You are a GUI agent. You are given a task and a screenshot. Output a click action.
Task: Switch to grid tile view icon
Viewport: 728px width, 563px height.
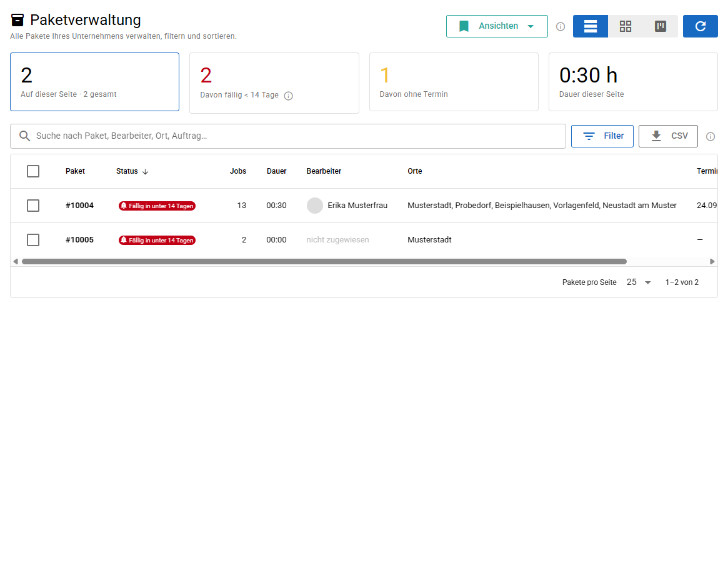(x=626, y=26)
